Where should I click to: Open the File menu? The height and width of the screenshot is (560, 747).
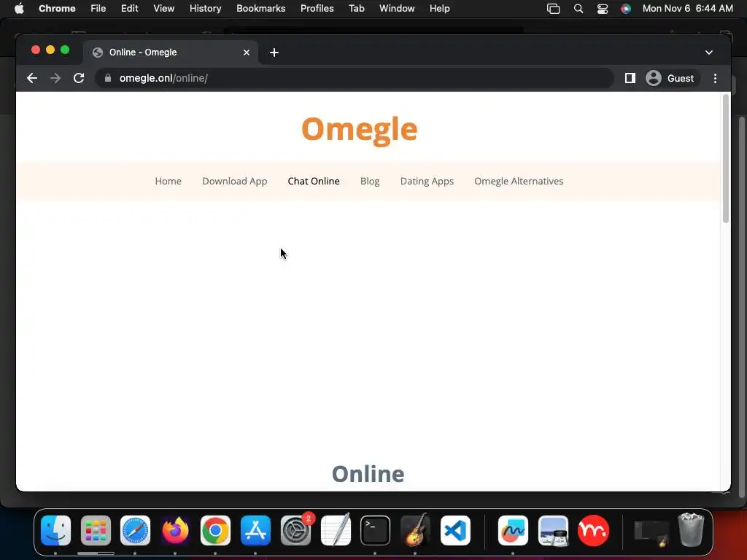tap(98, 9)
